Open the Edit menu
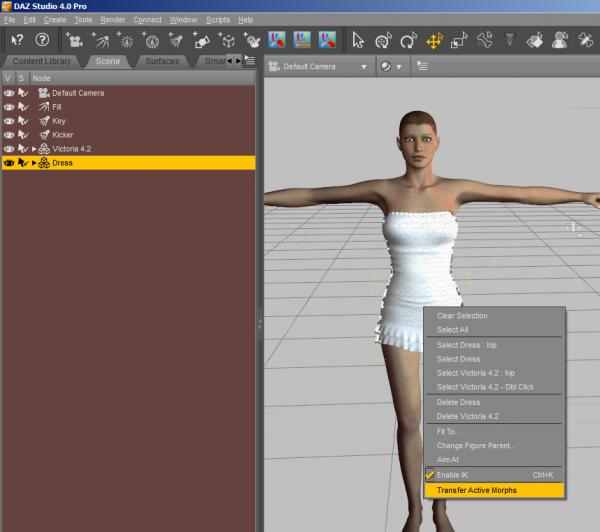The image size is (600, 532). tap(29, 20)
